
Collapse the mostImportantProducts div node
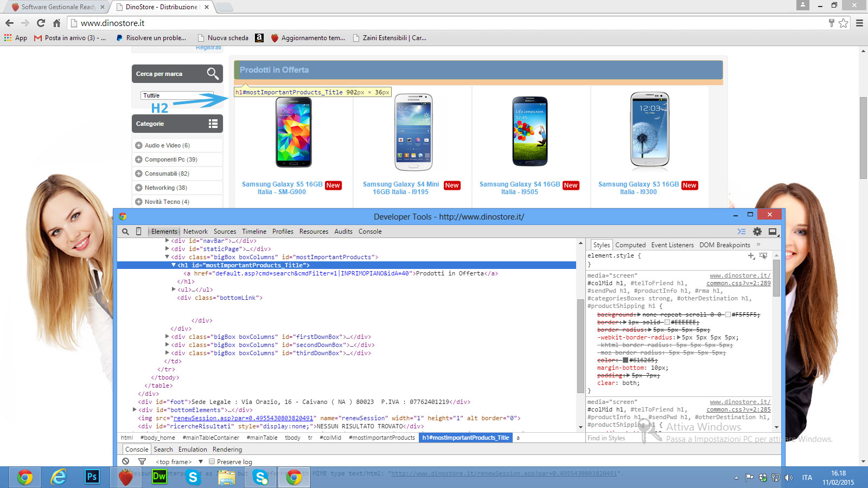[x=167, y=257]
